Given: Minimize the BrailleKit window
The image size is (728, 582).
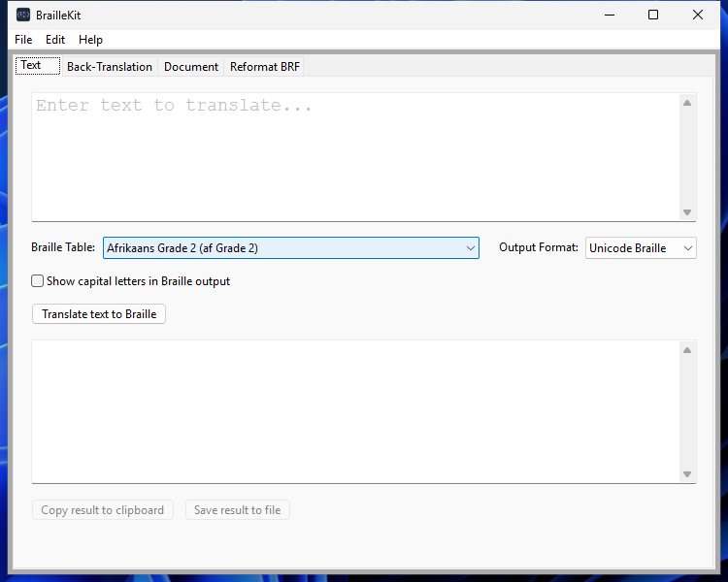Looking at the screenshot, I should click(610, 15).
